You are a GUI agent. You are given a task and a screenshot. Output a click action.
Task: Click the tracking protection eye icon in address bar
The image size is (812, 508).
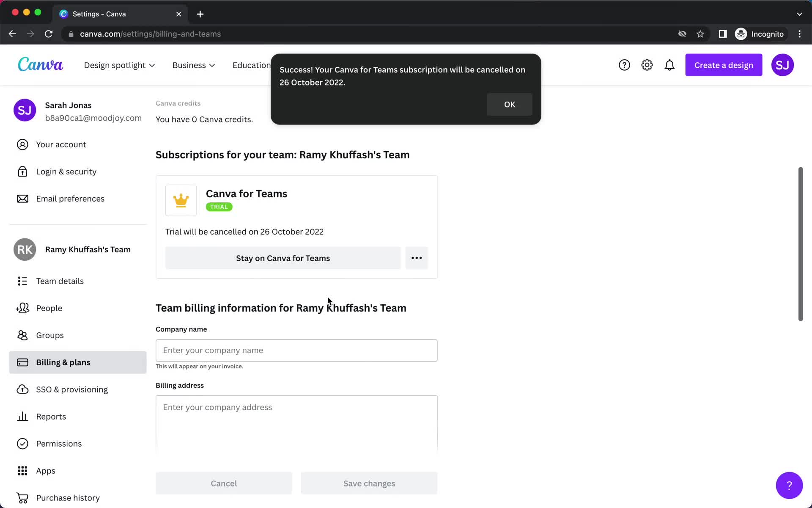click(x=682, y=34)
